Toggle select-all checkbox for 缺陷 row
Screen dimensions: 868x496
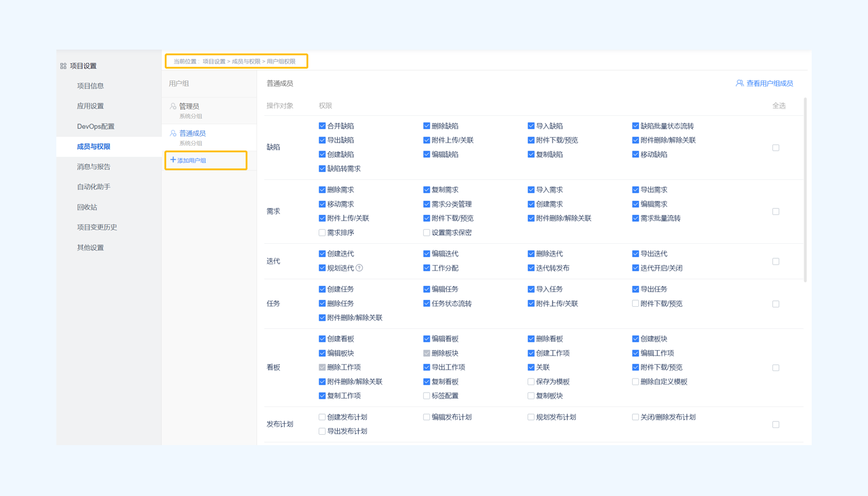point(776,148)
